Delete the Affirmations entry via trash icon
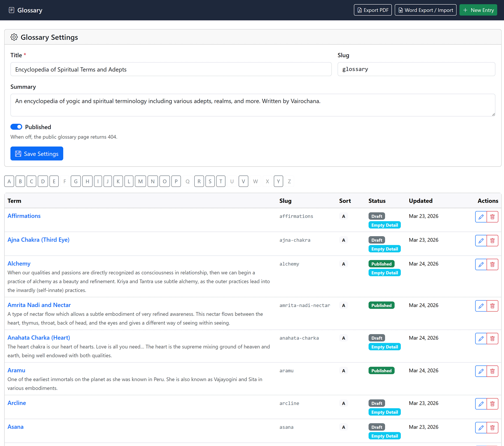 (492, 217)
